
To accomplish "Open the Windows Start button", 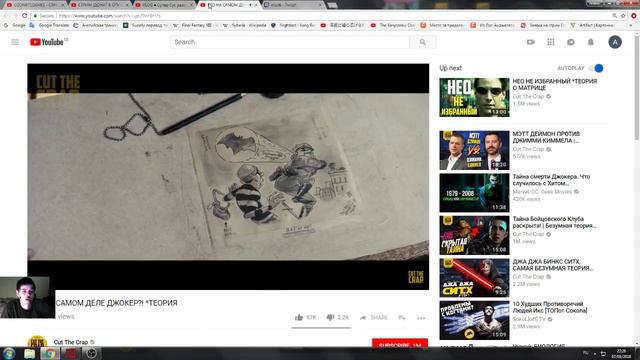I will [x=9, y=353].
